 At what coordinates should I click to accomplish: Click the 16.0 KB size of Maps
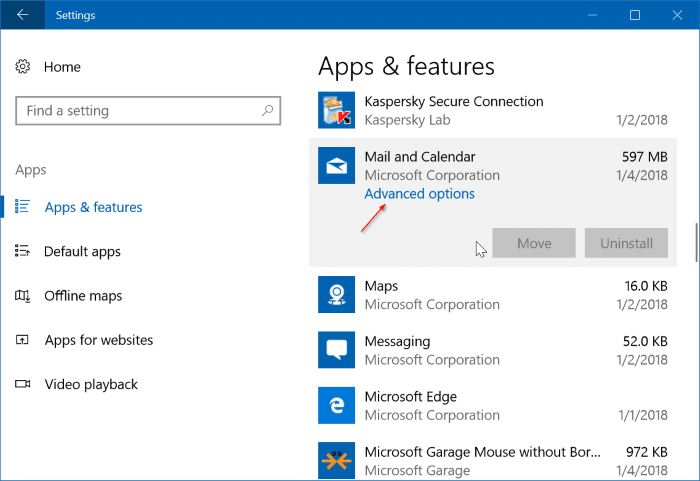646,286
